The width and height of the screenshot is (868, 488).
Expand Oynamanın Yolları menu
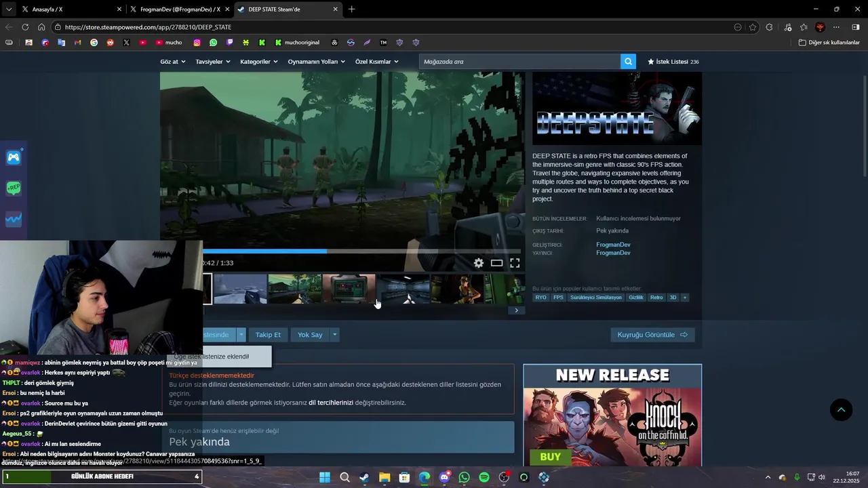pyautogui.click(x=317, y=62)
